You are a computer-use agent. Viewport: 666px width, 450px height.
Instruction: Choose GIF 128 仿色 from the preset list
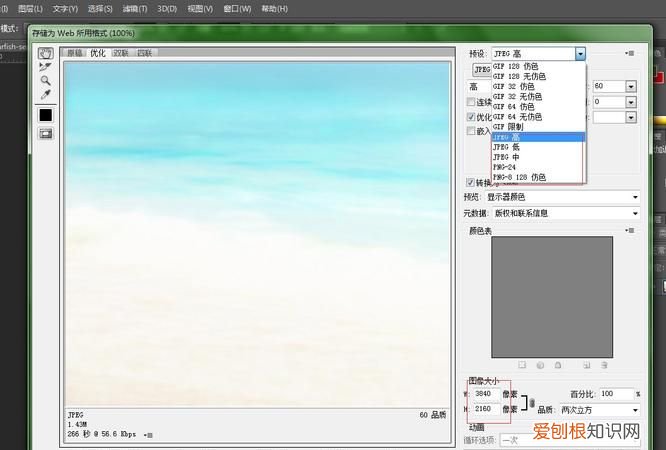pos(519,67)
